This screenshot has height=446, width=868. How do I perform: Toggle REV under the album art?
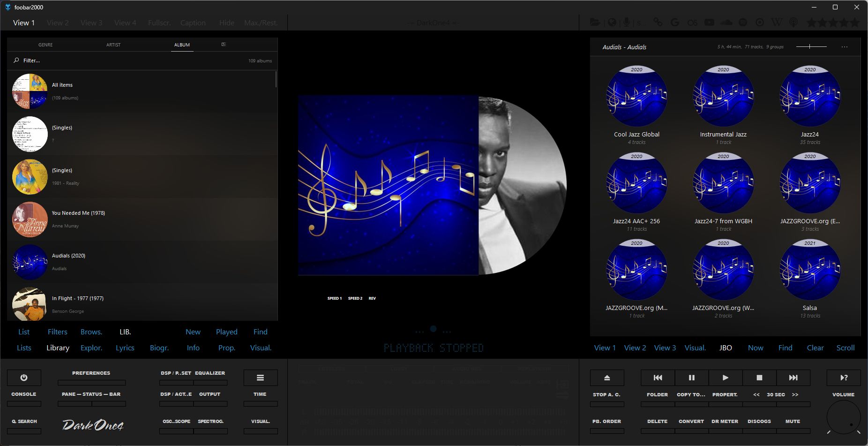(x=372, y=298)
